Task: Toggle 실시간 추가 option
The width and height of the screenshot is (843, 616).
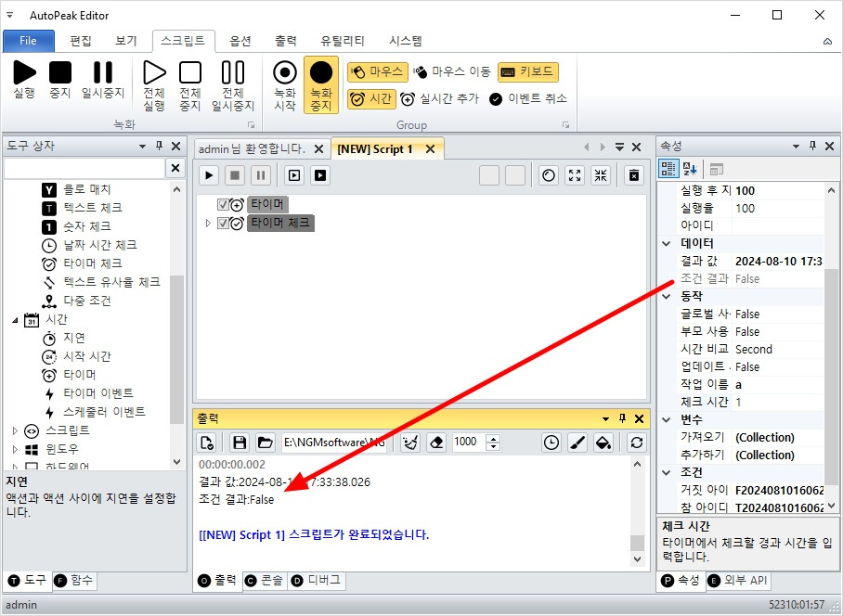Action: [440, 99]
